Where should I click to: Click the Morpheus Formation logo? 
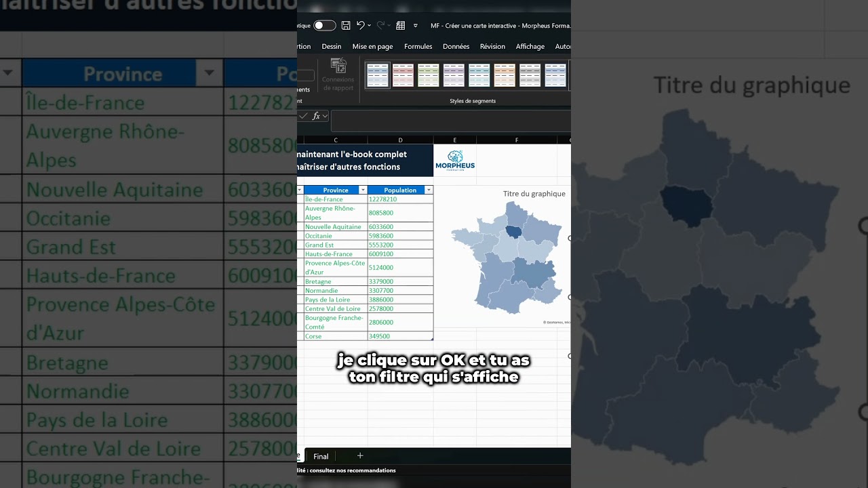coord(455,161)
